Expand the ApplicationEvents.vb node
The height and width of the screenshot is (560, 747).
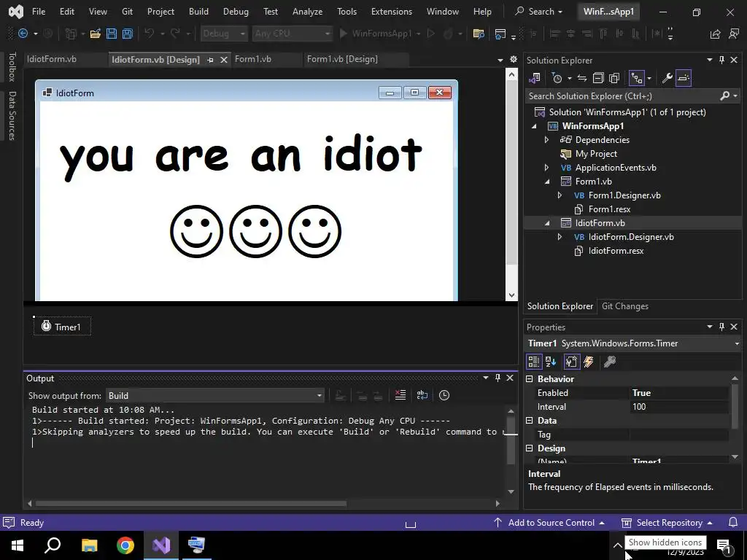click(546, 168)
